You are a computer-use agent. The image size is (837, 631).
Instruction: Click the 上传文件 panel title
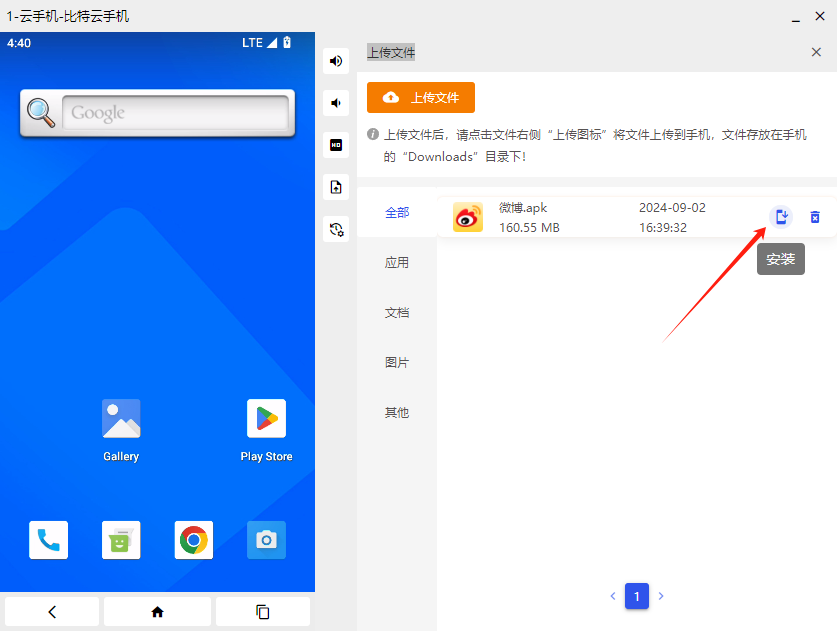[x=391, y=52]
